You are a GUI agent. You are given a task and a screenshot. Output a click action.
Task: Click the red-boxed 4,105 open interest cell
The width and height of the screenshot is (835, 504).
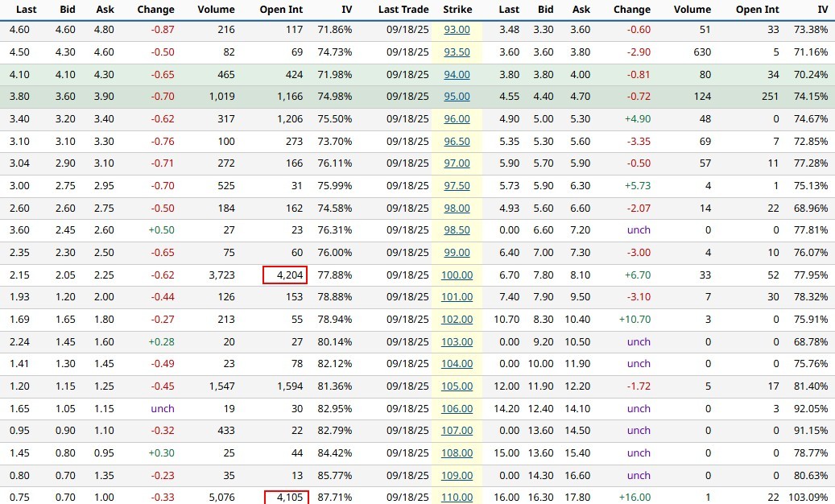(285, 497)
